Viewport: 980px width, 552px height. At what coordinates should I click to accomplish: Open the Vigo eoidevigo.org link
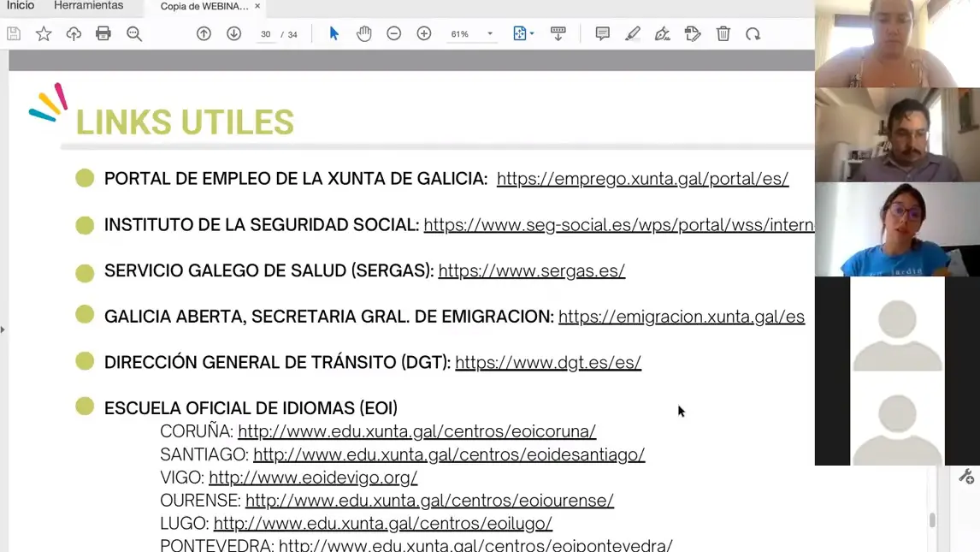click(x=313, y=478)
